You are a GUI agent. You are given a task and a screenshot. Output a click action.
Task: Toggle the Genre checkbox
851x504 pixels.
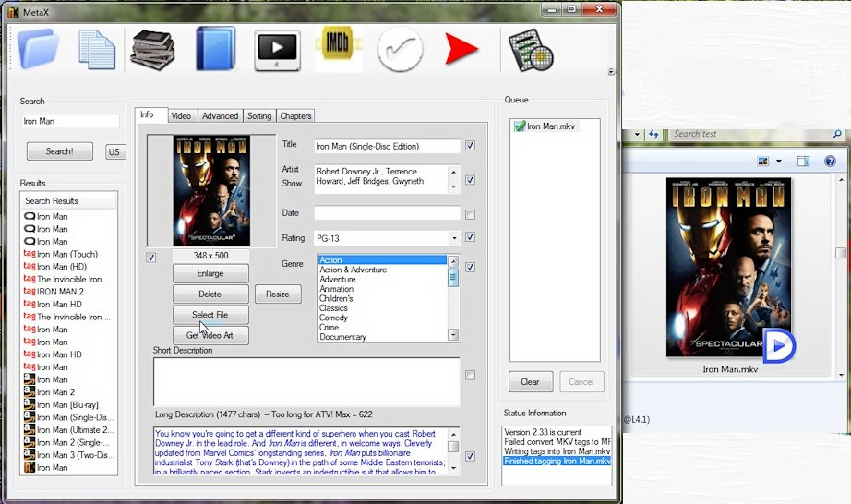pyautogui.click(x=470, y=267)
